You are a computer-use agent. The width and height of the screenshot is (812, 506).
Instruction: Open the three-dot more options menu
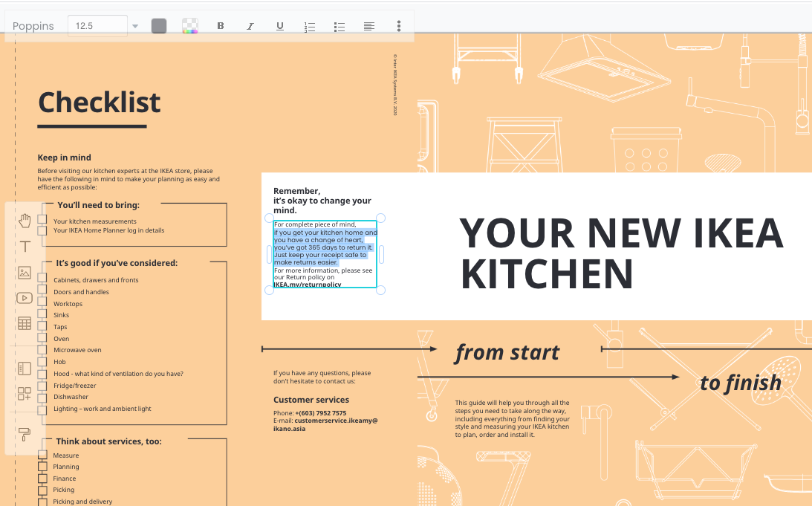tap(399, 26)
